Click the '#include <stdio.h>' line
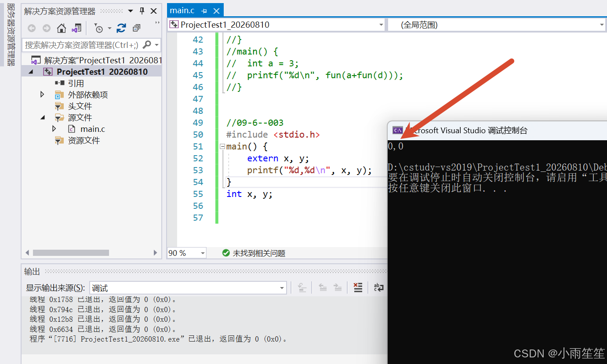Viewport: 607px width, 364px height. click(x=273, y=135)
